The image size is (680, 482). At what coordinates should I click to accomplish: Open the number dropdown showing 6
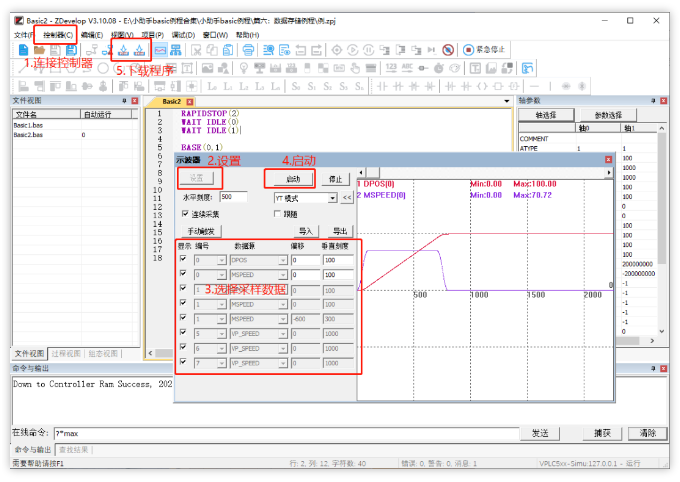[x=222, y=349]
